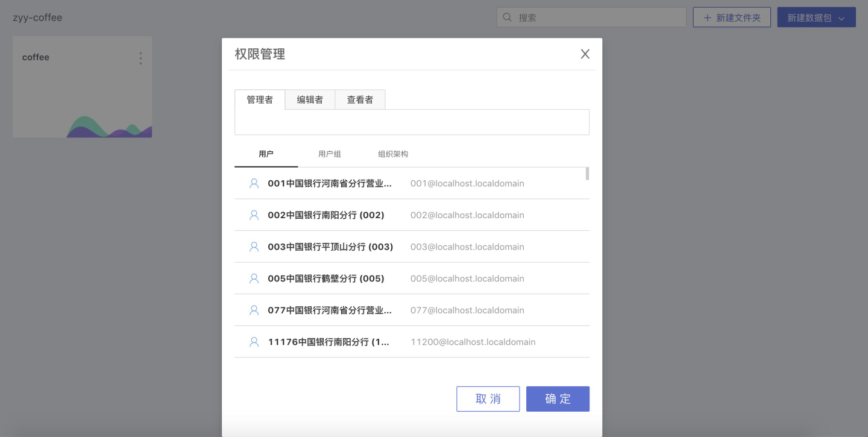Click user icon beside 003中国银行平顶山分行
Screen dimensions: 868x437
[x=254, y=247]
